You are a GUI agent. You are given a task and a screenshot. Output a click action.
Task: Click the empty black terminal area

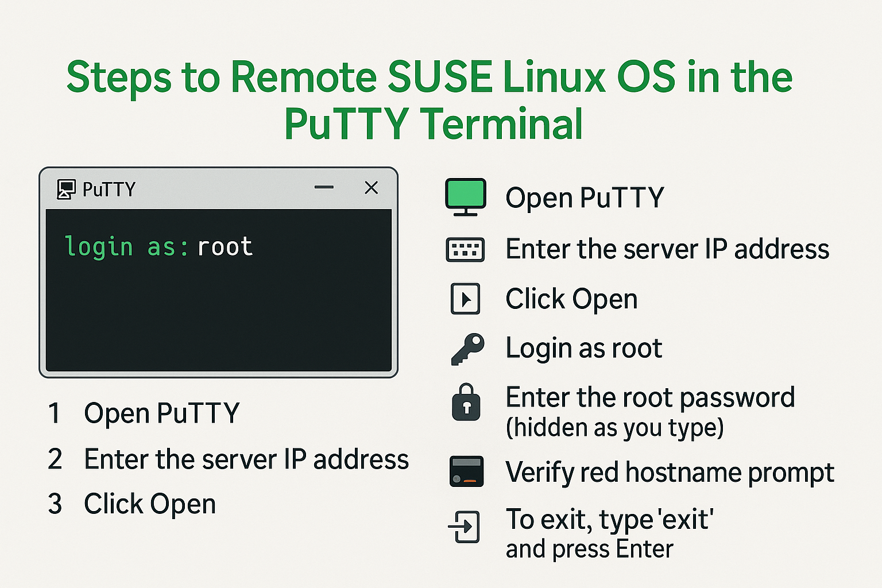218,322
